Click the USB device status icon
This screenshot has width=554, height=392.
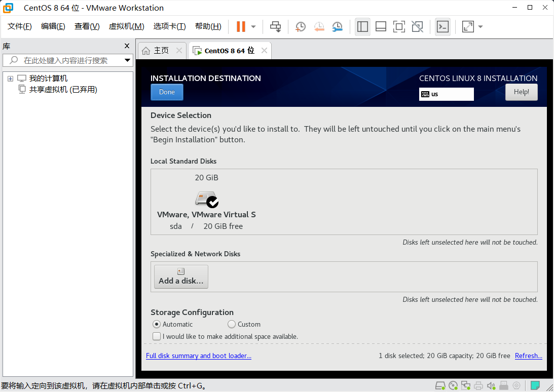tap(504, 385)
